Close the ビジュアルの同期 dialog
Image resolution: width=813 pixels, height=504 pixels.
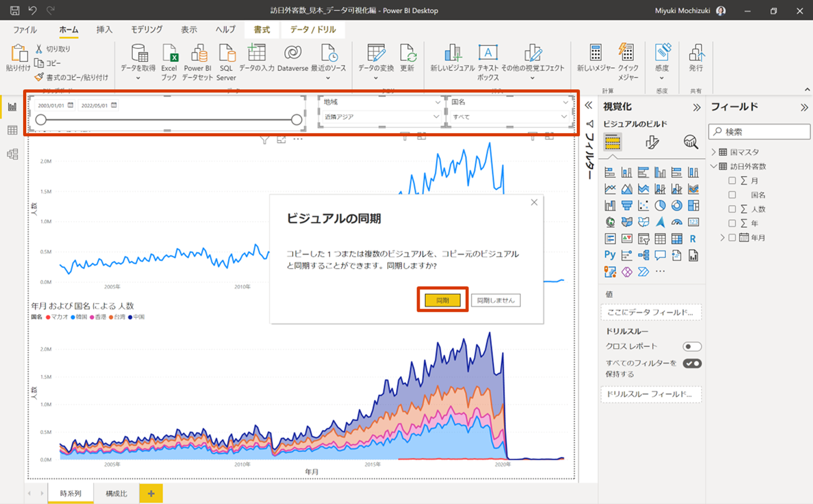click(534, 202)
